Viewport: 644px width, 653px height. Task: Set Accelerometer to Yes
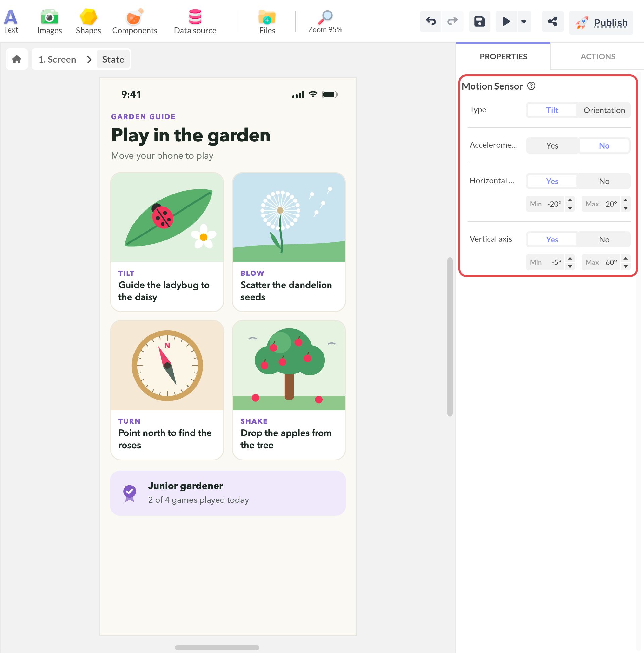[552, 145]
